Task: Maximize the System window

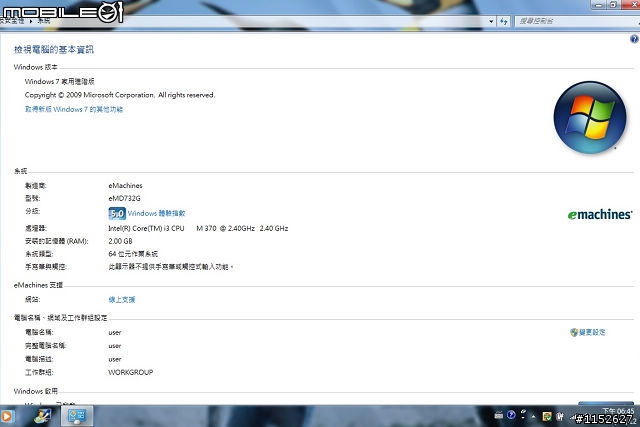Action: pyautogui.click(x=613, y=4)
